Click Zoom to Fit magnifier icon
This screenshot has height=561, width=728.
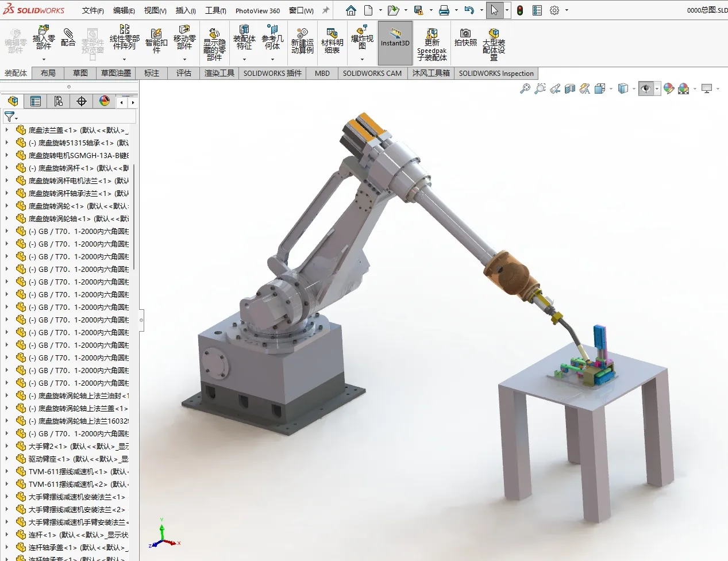525,89
